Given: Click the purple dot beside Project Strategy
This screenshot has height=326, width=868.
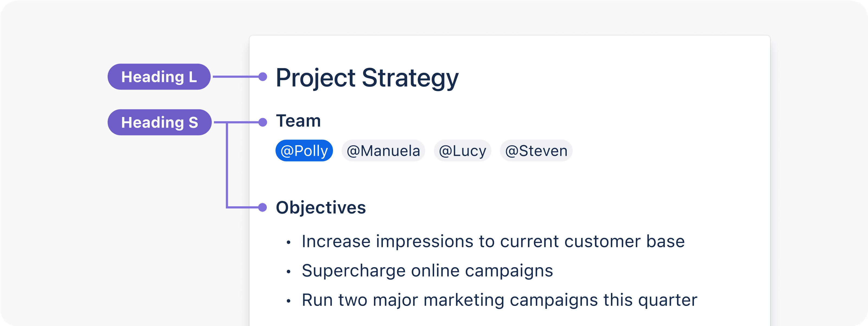Looking at the screenshot, I should (263, 77).
